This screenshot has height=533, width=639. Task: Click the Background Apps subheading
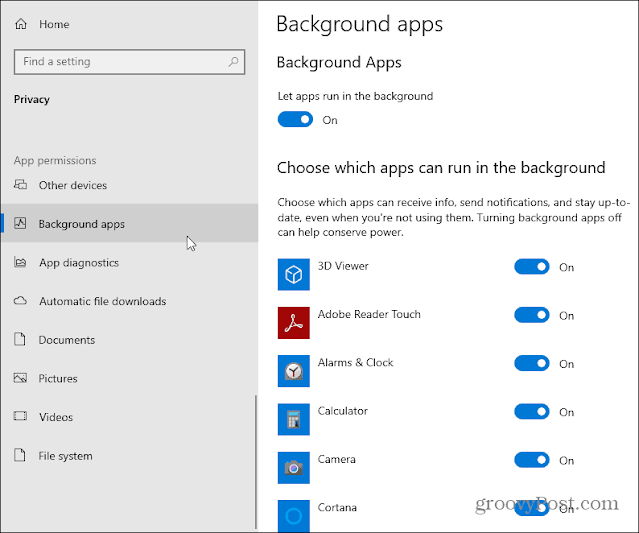339,62
